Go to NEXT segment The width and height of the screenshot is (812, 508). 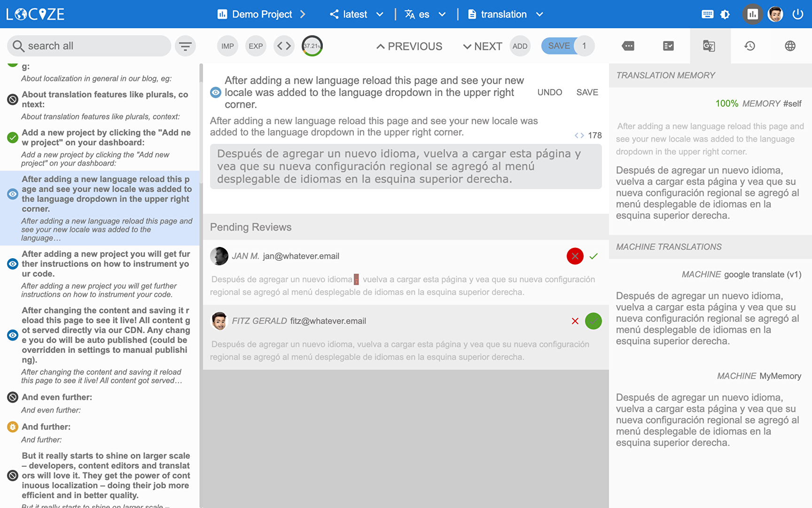click(482, 46)
